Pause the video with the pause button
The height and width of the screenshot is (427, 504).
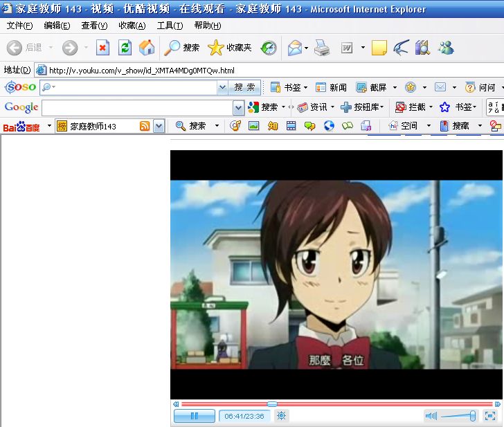coord(195,416)
